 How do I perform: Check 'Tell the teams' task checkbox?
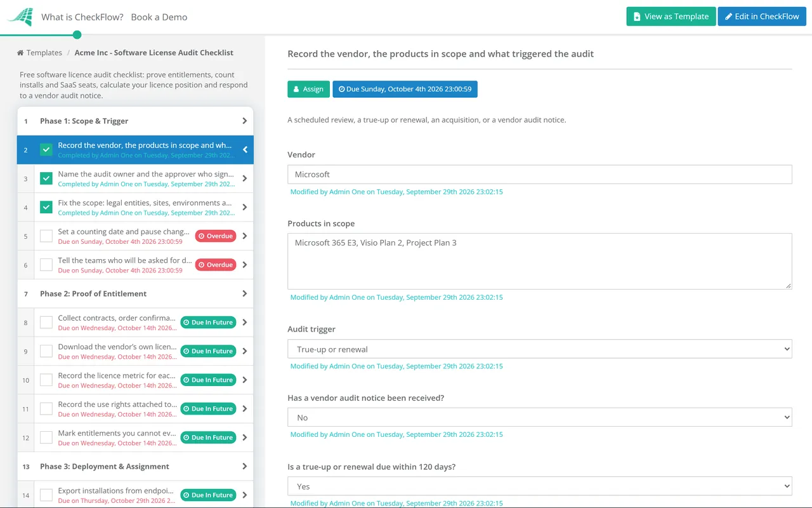point(46,265)
